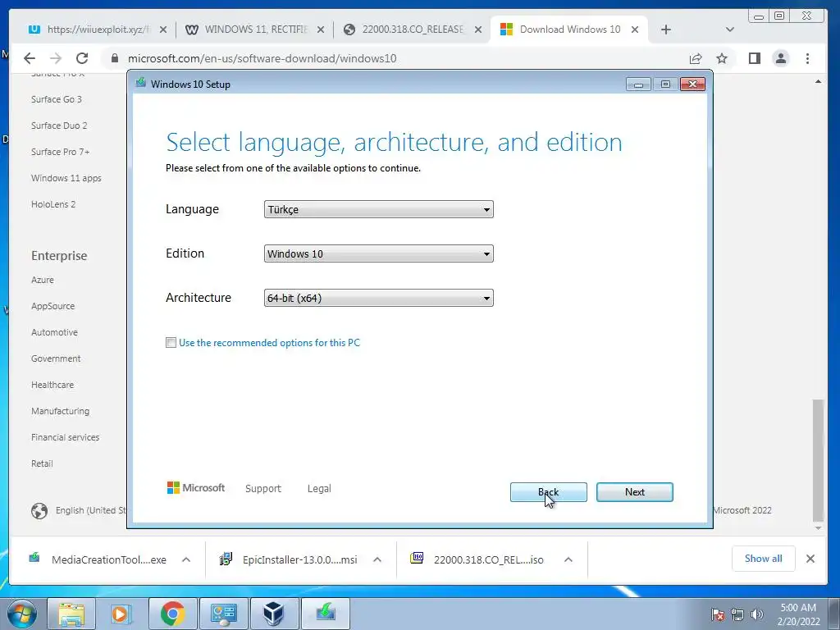Open the Automotive link
Screen dimensions: 840x630
click(x=54, y=333)
